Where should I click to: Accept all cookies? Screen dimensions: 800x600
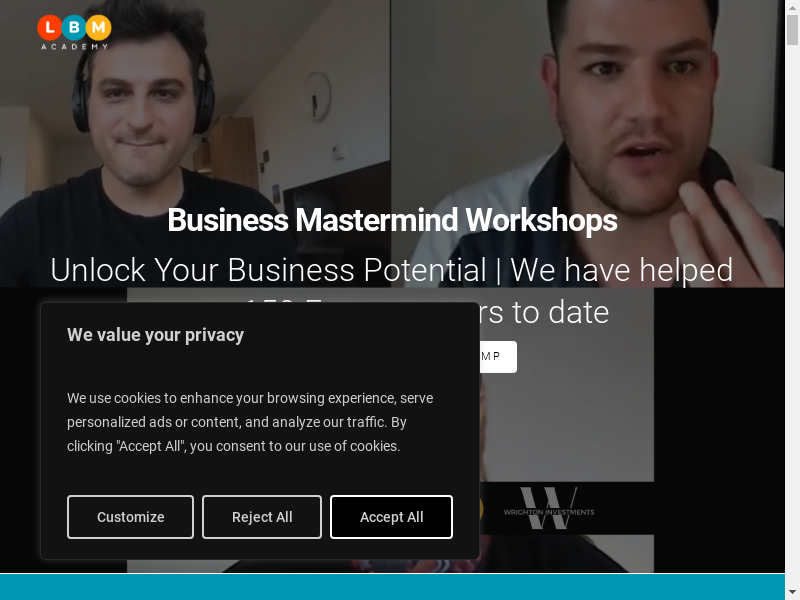[x=391, y=517]
